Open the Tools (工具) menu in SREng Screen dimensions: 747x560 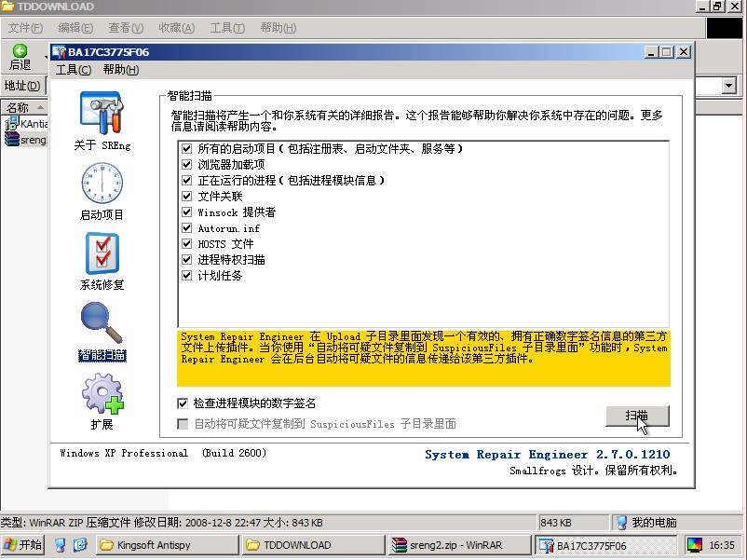74,70
